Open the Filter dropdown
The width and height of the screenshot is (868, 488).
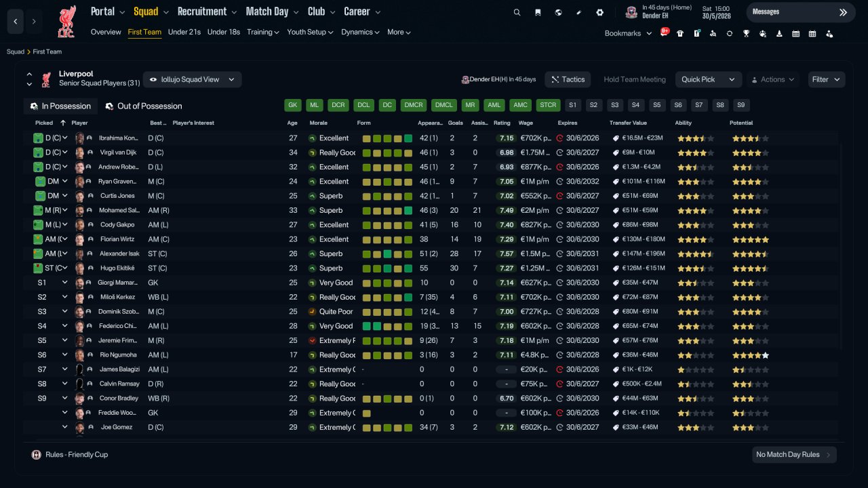tap(827, 79)
